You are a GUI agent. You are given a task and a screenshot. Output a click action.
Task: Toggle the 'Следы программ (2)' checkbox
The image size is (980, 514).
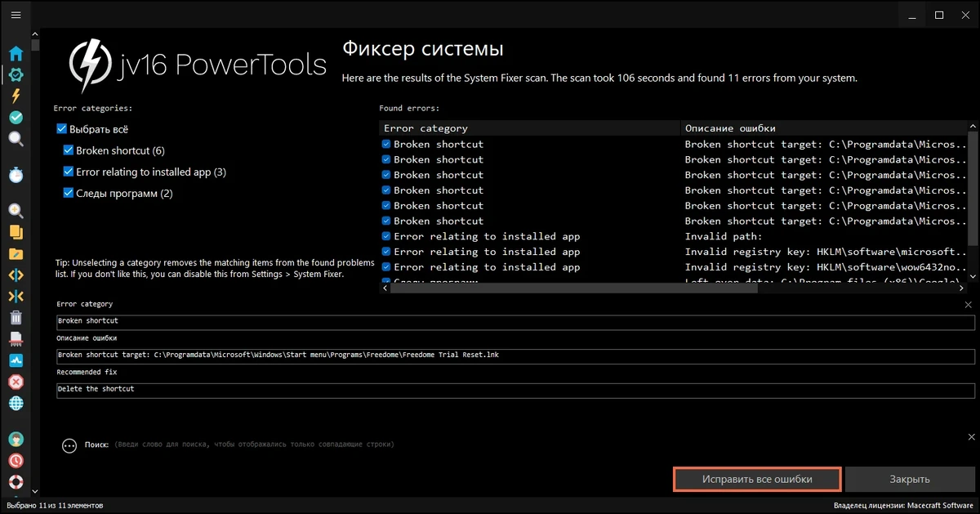pos(69,193)
